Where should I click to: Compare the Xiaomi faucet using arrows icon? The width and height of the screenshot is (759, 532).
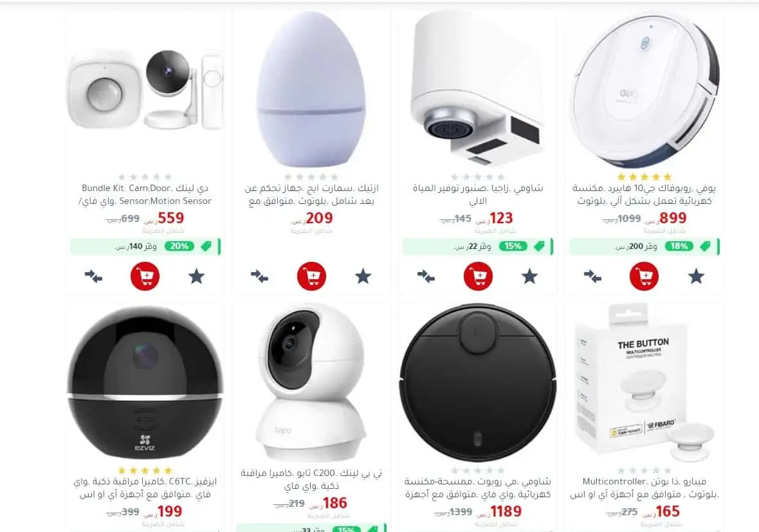(426, 277)
